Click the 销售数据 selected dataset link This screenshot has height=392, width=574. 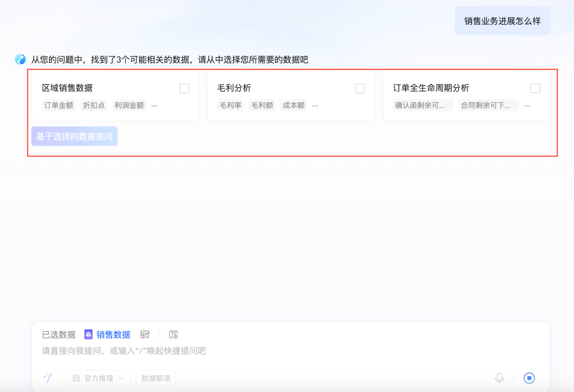pos(113,334)
